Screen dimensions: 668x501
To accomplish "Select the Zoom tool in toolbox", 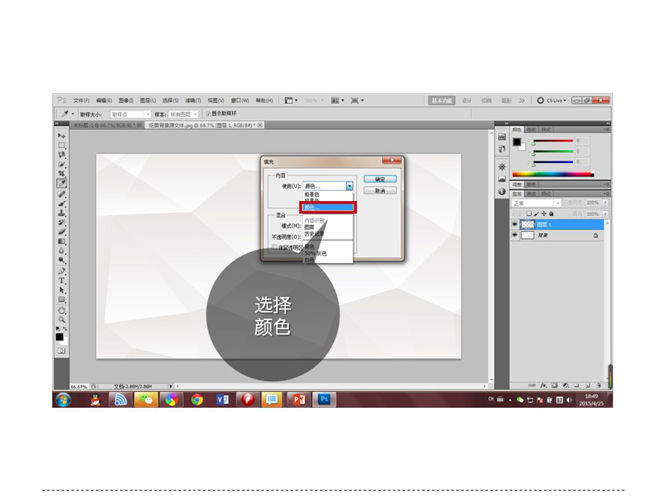I will coord(60,318).
